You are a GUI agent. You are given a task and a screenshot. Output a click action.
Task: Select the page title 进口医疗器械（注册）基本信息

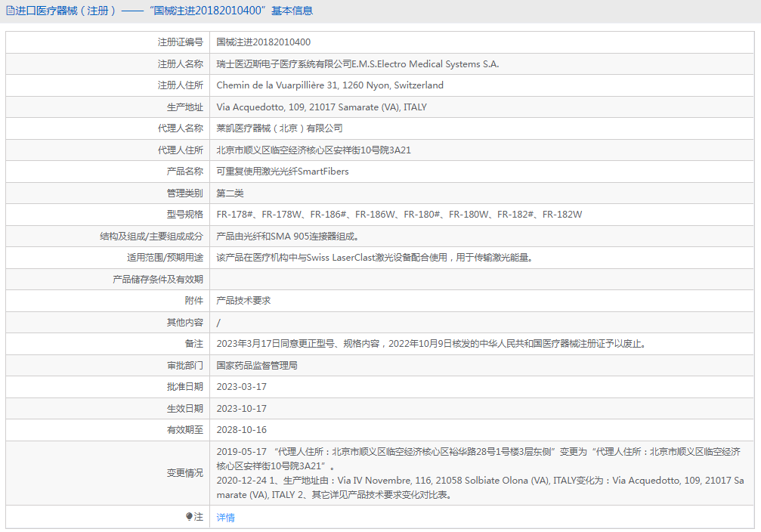tap(163, 11)
